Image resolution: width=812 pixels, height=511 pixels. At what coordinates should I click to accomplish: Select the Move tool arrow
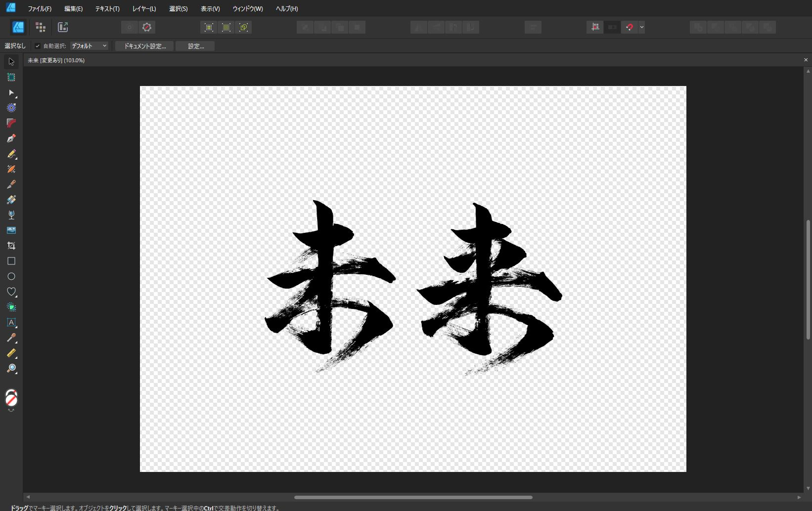pyautogui.click(x=11, y=62)
